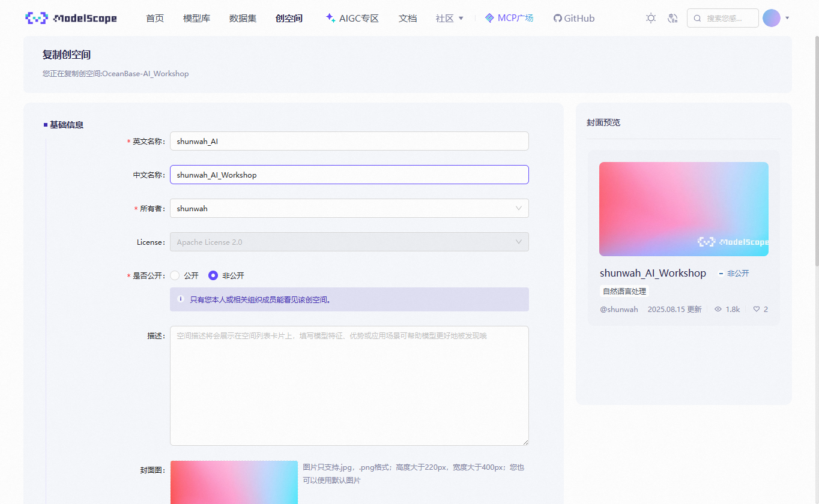Viewport: 819px width, 504px height.
Task: Toggle the light/dark theme sun icon
Action: point(651,18)
